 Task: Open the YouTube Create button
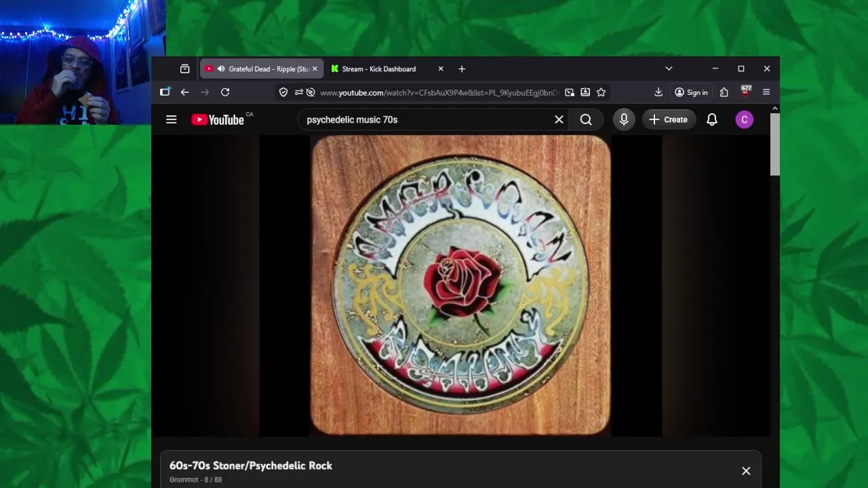pyautogui.click(x=668, y=119)
